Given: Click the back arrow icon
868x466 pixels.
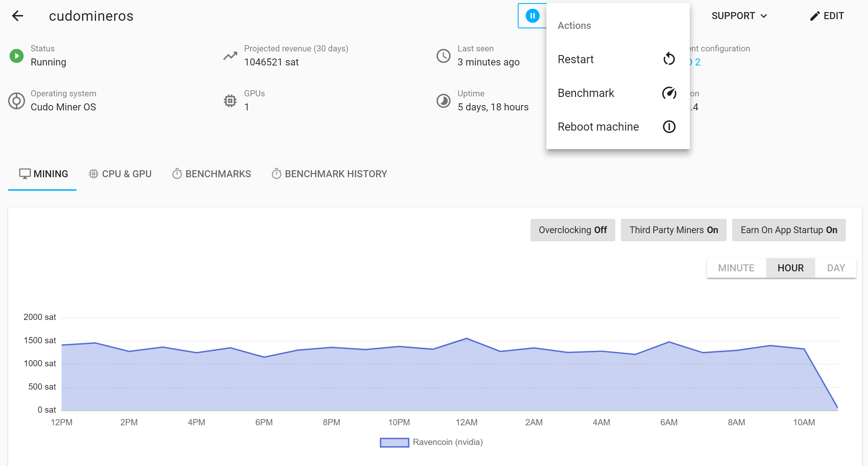Looking at the screenshot, I should (x=17, y=16).
